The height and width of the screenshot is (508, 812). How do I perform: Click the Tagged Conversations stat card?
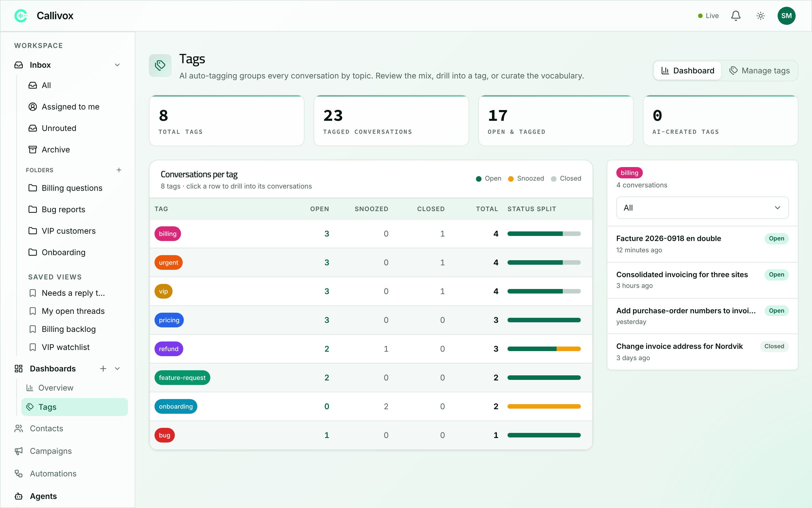click(391, 121)
